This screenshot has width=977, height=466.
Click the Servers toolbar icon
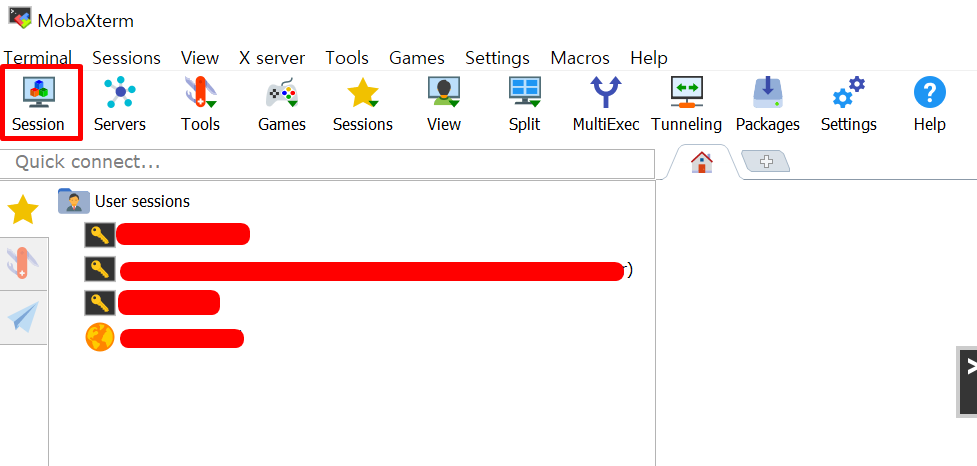coord(120,103)
